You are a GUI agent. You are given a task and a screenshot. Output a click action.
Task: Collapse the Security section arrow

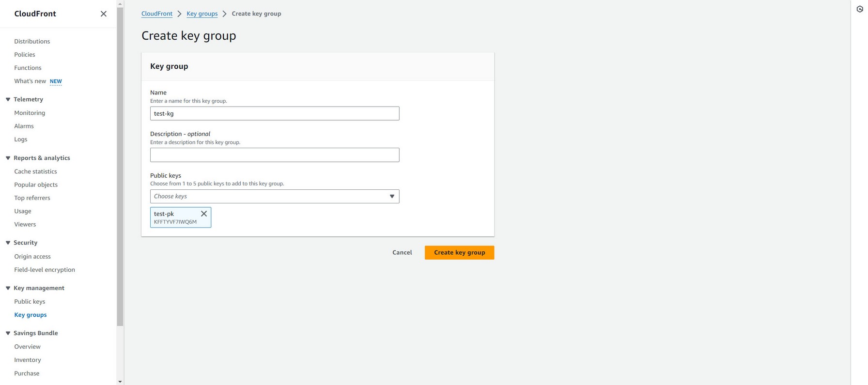(x=8, y=243)
